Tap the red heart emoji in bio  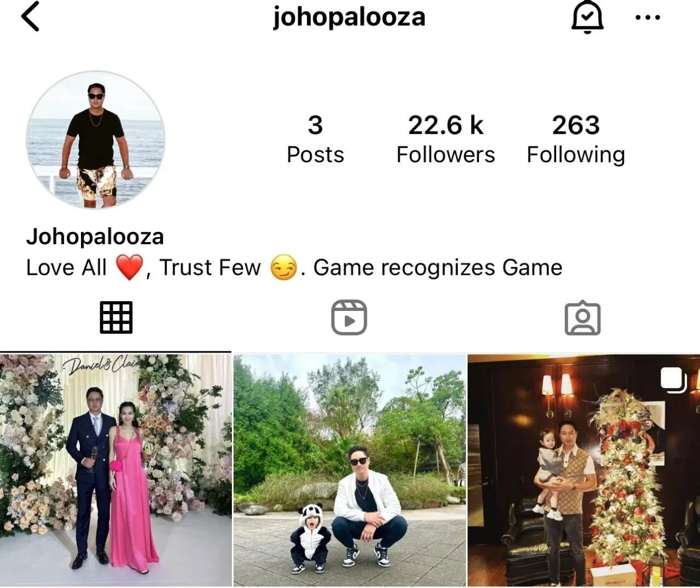pos(129,268)
